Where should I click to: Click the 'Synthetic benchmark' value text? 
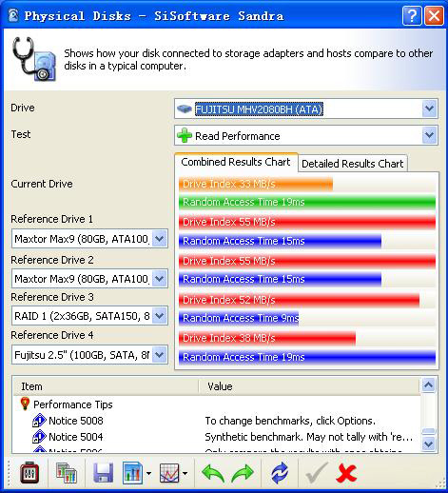point(309,437)
